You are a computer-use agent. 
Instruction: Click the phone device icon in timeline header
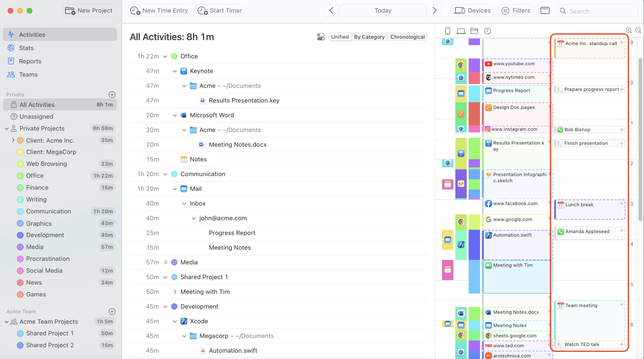pyautogui.click(x=448, y=31)
